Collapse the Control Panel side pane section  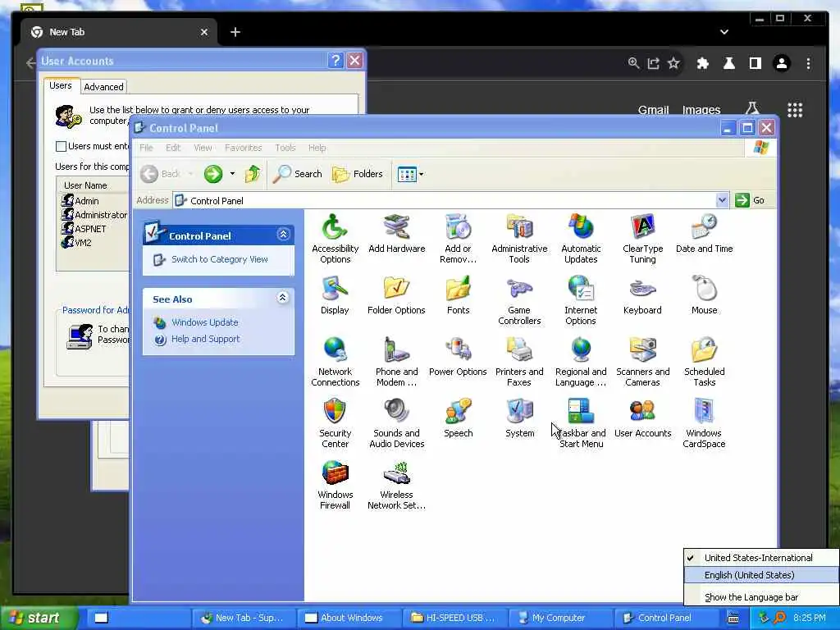pos(283,234)
